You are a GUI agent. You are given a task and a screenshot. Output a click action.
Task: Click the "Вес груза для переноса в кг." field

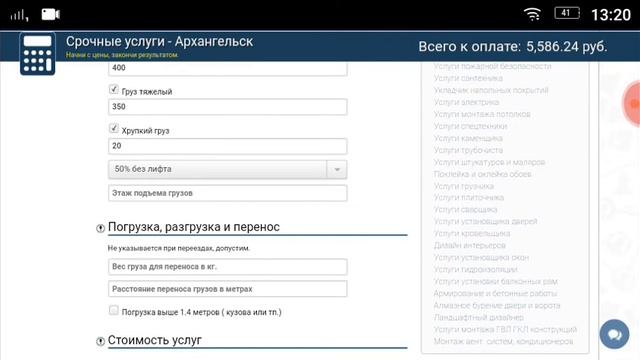227,267
